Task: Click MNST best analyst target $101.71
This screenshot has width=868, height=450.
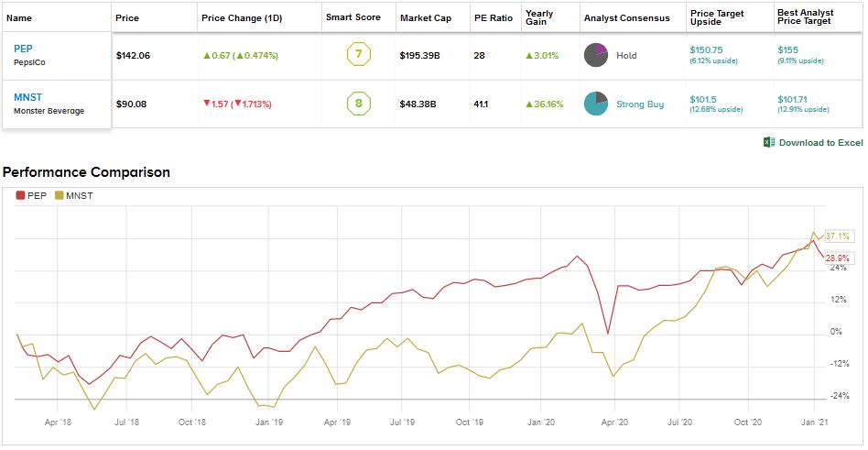Action: tap(792, 99)
